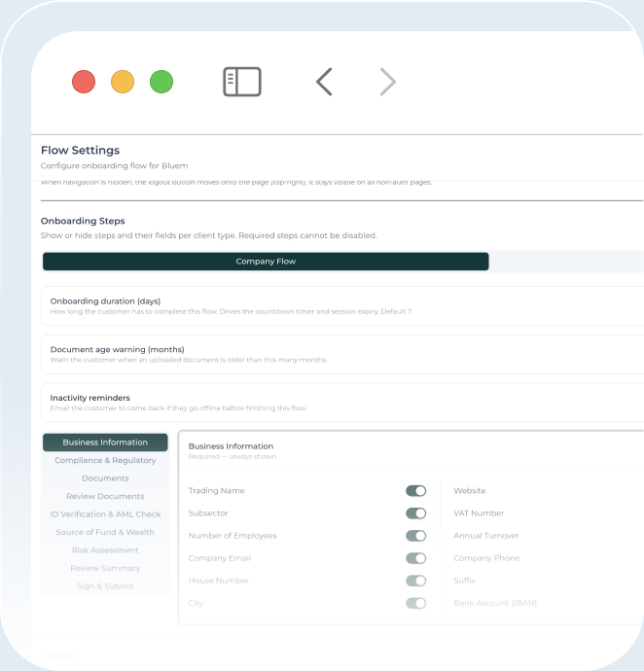Select Source of Fund & Wealth step
This screenshot has width=644, height=671.
[x=105, y=532]
